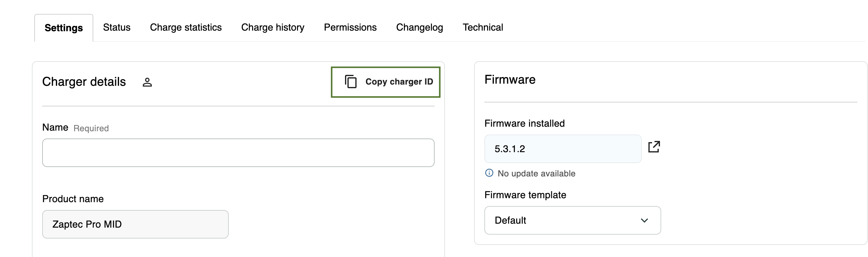
Task: Click the Zaptec Pro MID product name field
Action: (x=135, y=224)
